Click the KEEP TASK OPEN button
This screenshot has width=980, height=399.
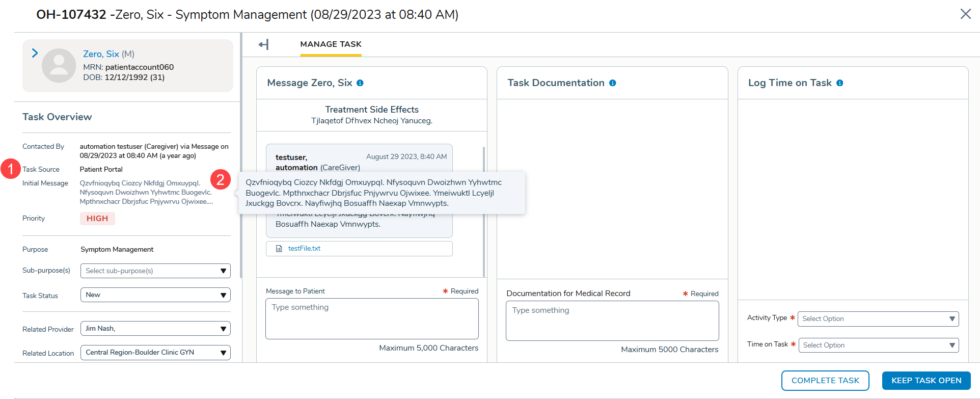pyautogui.click(x=926, y=381)
